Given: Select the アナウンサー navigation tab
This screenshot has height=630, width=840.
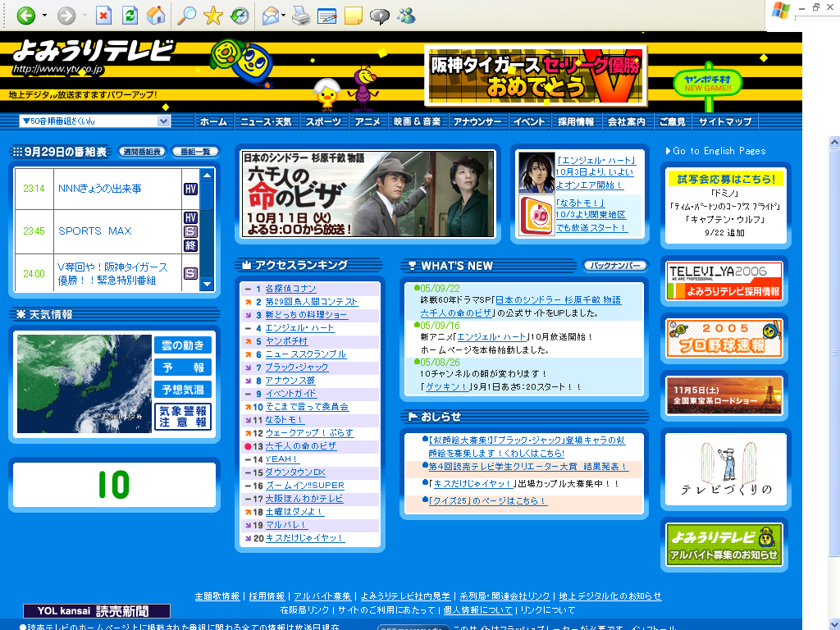Looking at the screenshot, I should pyautogui.click(x=477, y=121).
